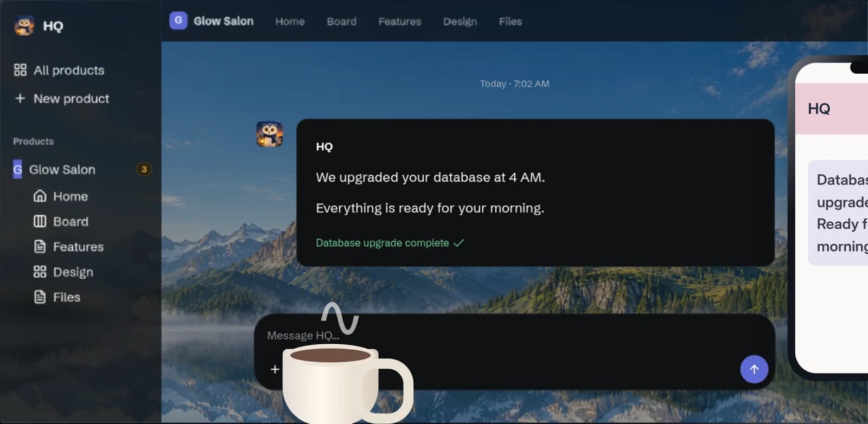Click the Products section heading
868x424 pixels.
click(x=34, y=142)
